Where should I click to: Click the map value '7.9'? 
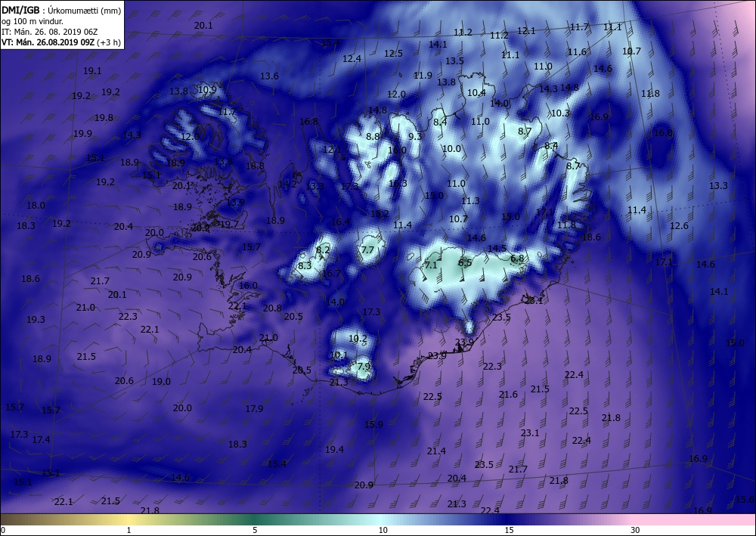pos(364,367)
